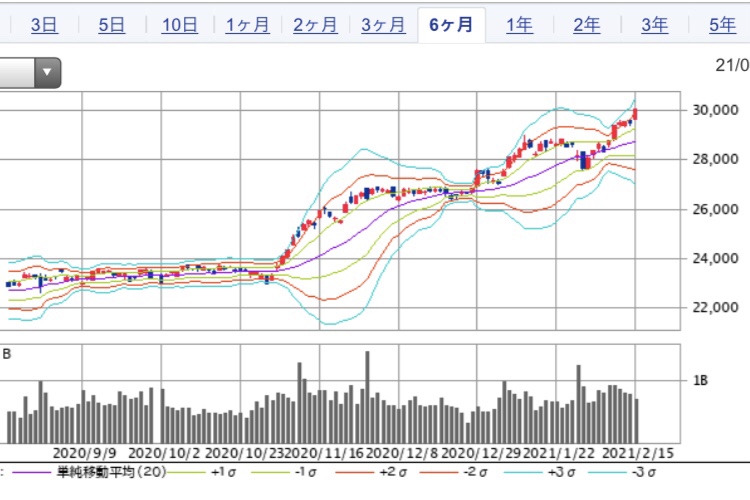This screenshot has height=500, width=750.
Task: Click the -2σ legend label
Action: click(x=477, y=472)
